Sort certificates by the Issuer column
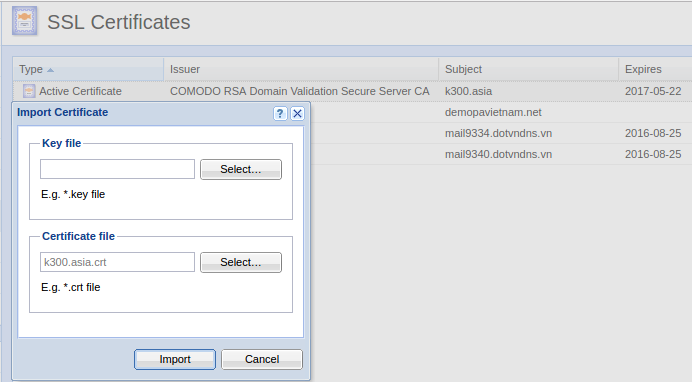 [301, 69]
